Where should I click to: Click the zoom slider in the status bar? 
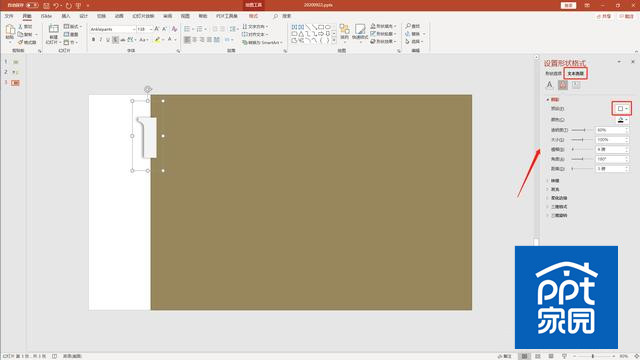(x=594, y=356)
